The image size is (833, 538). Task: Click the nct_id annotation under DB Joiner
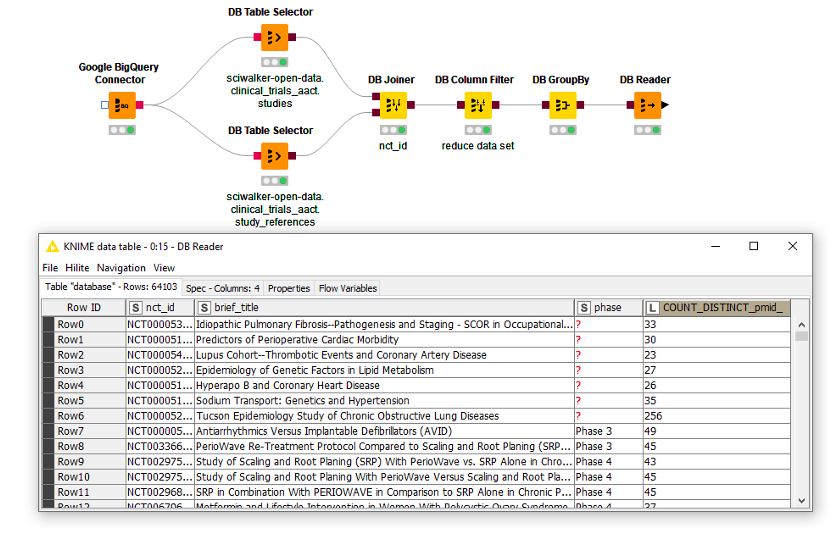tap(393, 146)
